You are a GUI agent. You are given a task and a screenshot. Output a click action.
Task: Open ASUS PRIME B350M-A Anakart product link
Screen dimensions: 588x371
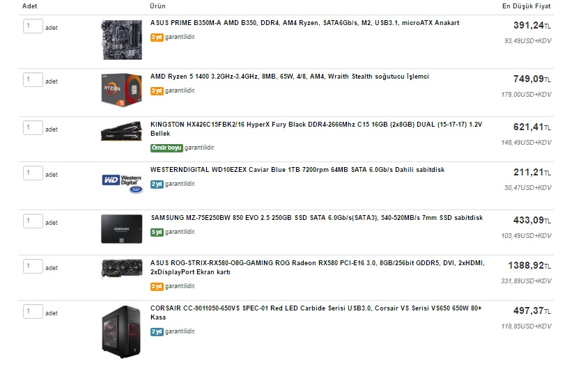(305, 23)
